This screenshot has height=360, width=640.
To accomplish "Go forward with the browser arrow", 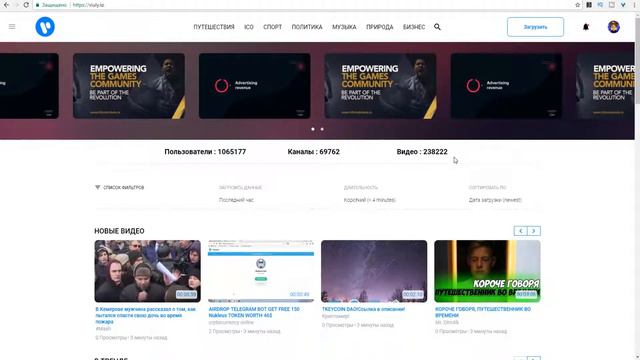I will point(16,5).
